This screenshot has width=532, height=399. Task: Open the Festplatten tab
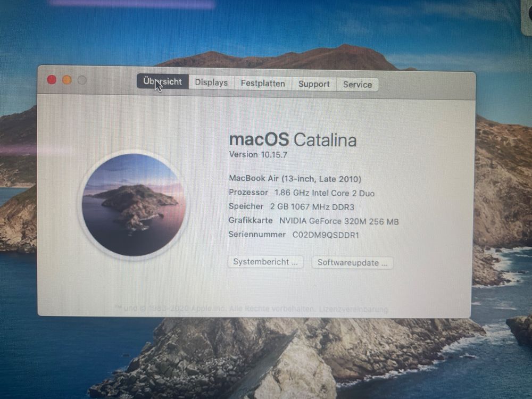(x=263, y=84)
